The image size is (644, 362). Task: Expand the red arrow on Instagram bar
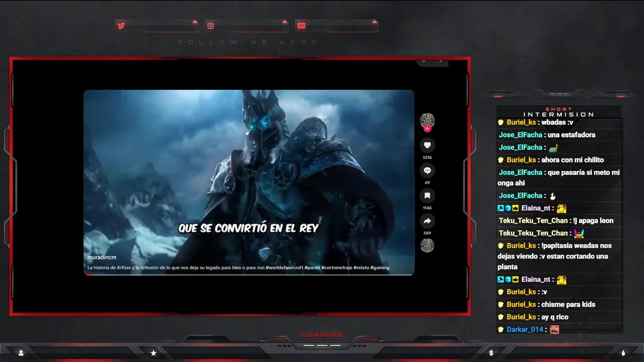(285, 22)
